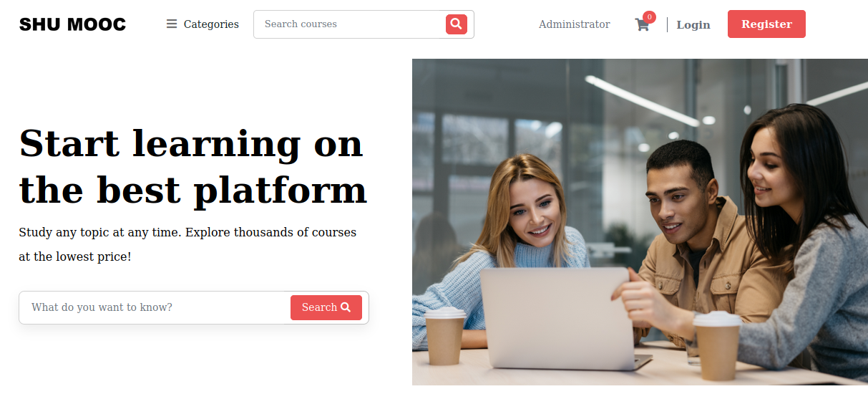The height and width of the screenshot is (394, 868).
Task: Click the hero photo of three students
Action: click(640, 222)
